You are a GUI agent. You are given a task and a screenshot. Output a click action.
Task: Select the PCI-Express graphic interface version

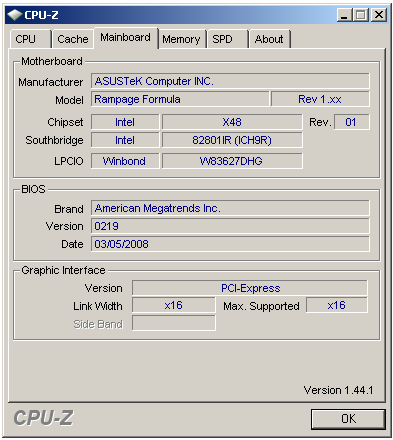pyautogui.click(x=250, y=288)
